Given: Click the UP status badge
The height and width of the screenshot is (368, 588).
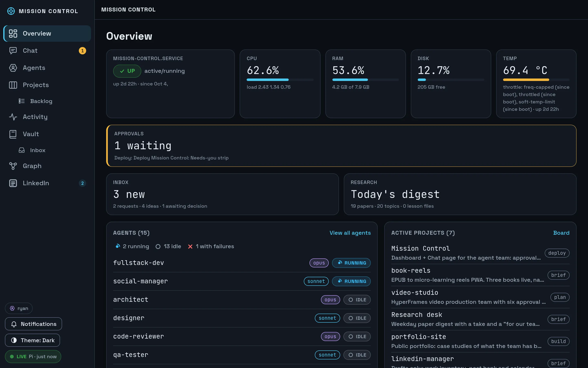Looking at the screenshot, I should (127, 71).
